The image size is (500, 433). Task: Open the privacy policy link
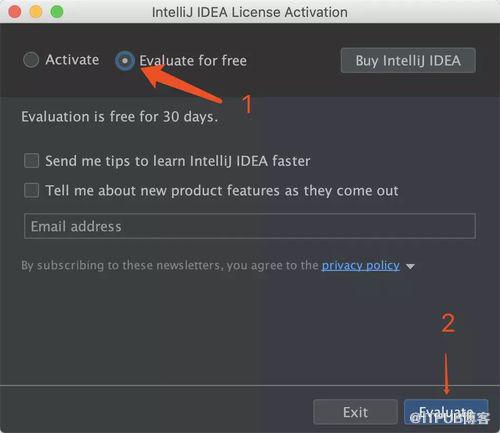pos(361,265)
